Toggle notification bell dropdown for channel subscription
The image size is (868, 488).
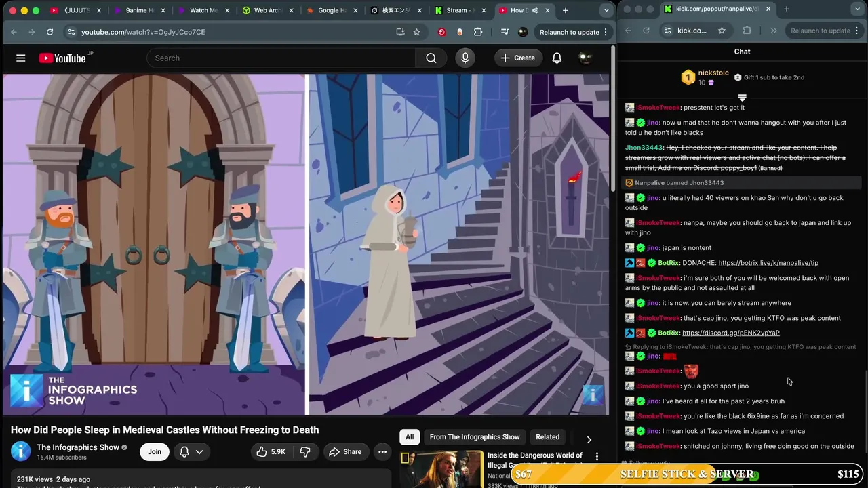(191, 452)
